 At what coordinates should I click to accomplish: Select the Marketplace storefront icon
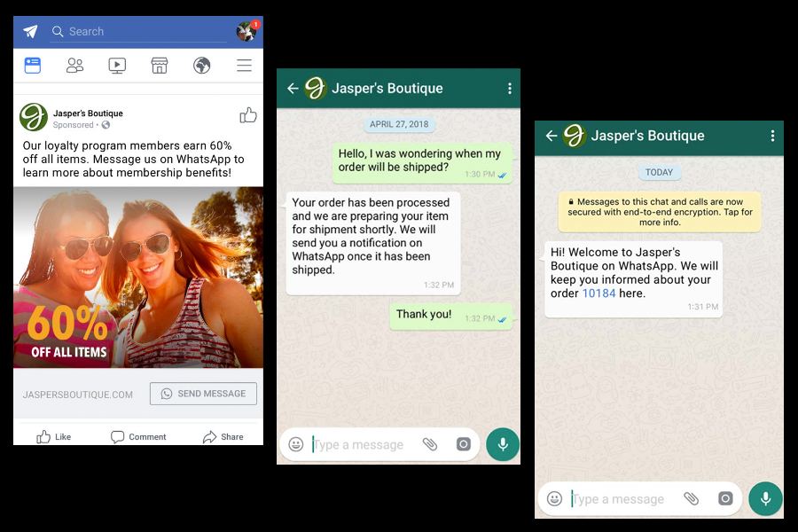(160, 66)
